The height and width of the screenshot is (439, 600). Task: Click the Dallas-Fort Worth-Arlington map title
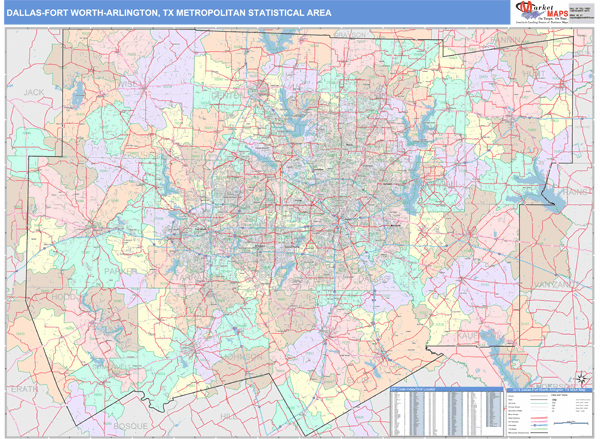(x=169, y=13)
